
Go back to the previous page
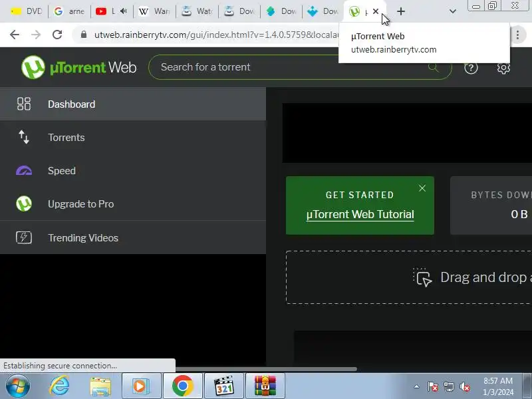tap(15, 35)
